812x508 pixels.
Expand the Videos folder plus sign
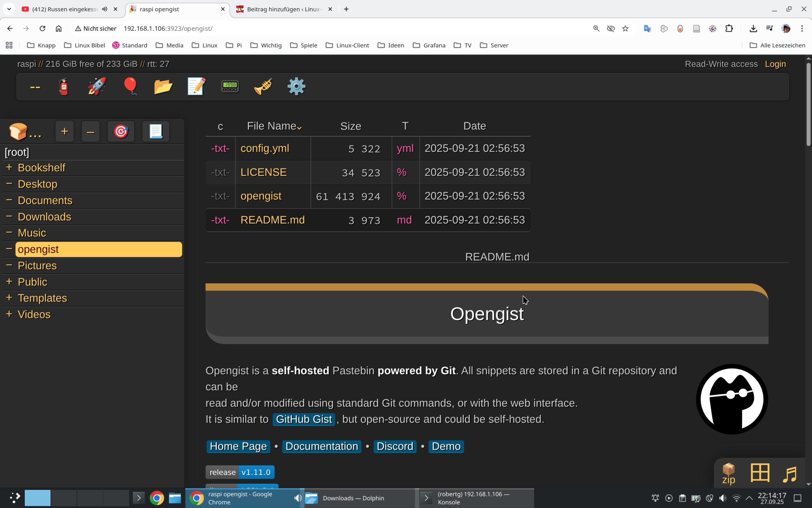coord(9,314)
